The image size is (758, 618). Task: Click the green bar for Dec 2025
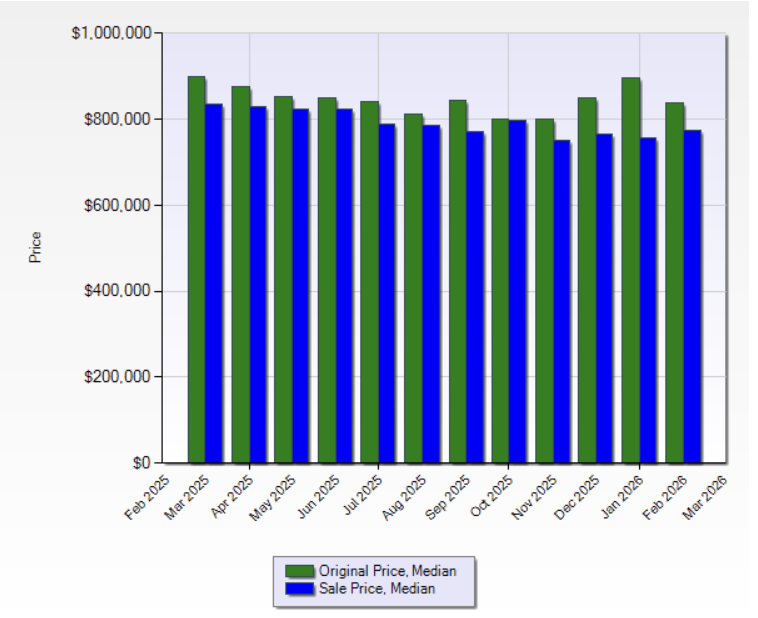[x=587, y=280]
